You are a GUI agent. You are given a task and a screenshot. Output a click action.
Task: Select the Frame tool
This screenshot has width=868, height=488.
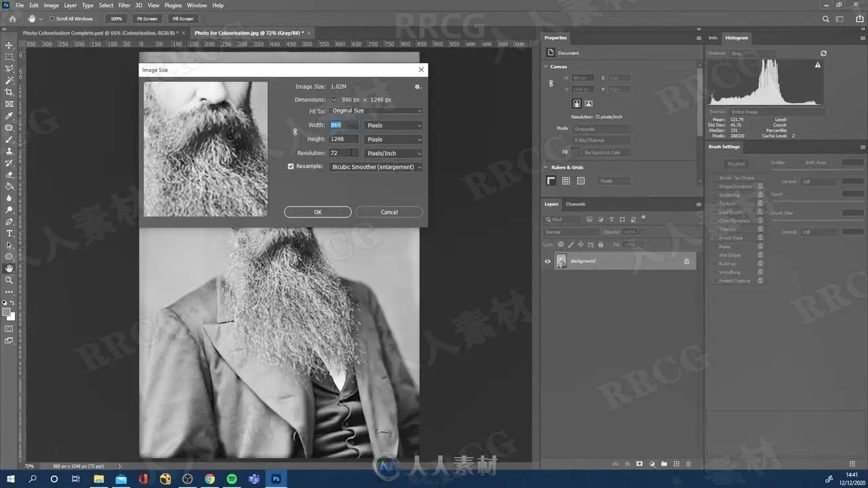tap(9, 104)
